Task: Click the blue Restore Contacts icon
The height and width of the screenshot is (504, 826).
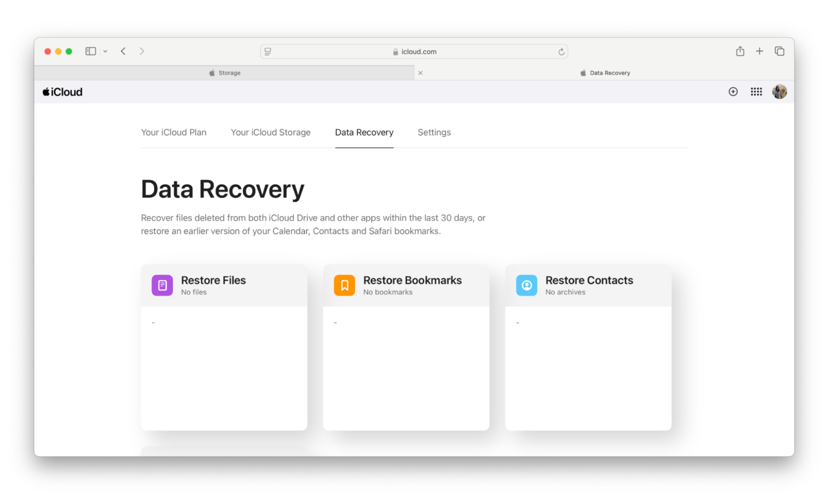Action: pyautogui.click(x=526, y=285)
